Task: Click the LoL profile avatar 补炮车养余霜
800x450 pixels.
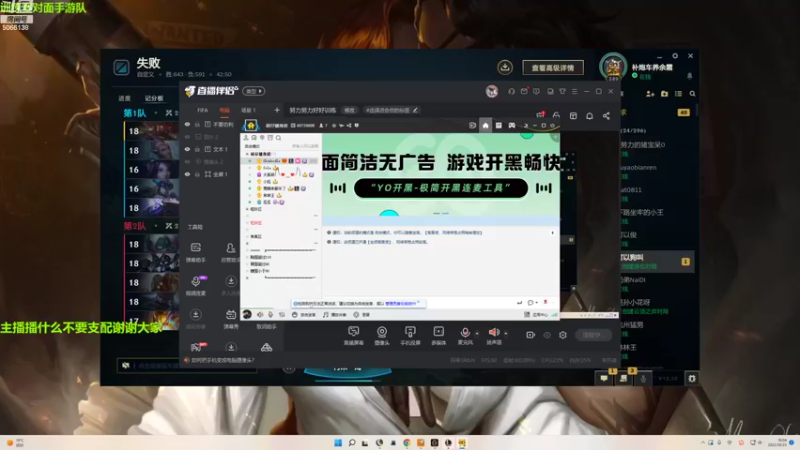Action: [x=613, y=67]
